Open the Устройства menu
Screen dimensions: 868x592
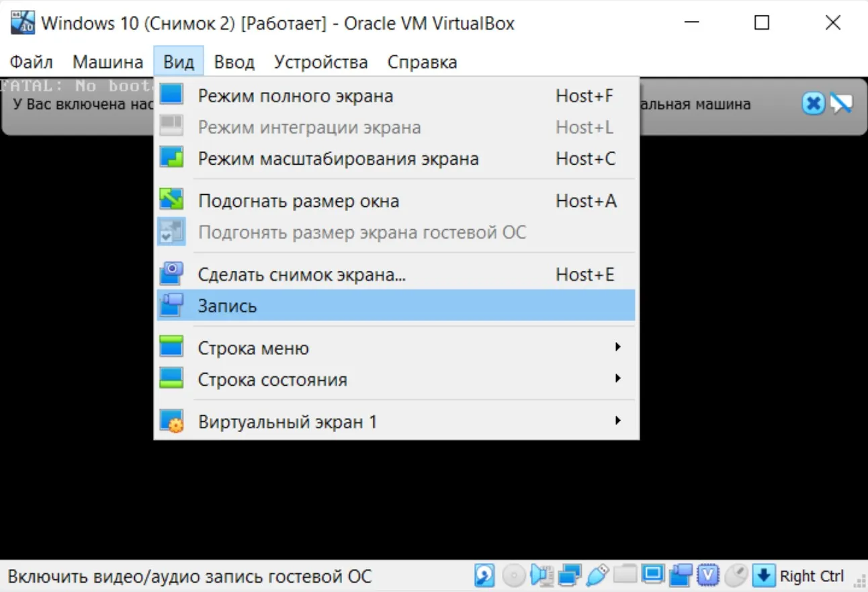click(x=321, y=62)
